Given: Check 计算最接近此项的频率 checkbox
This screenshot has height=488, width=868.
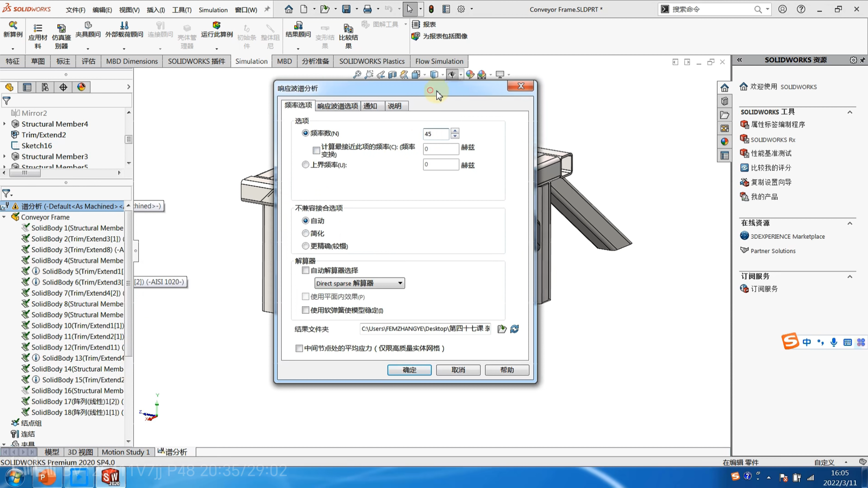Looking at the screenshot, I should pyautogui.click(x=316, y=150).
